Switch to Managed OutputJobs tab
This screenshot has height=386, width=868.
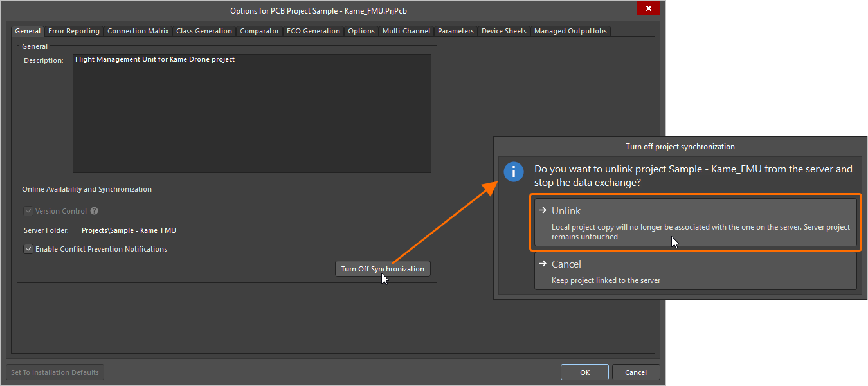[x=570, y=31]
